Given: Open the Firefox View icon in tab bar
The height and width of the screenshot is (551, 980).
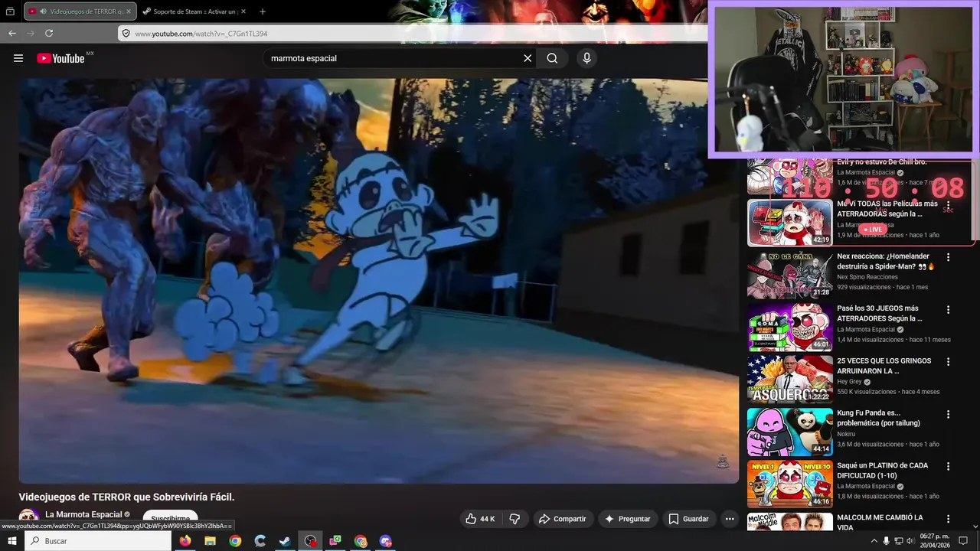Looking at the screenshot, I should coord(10,11).
